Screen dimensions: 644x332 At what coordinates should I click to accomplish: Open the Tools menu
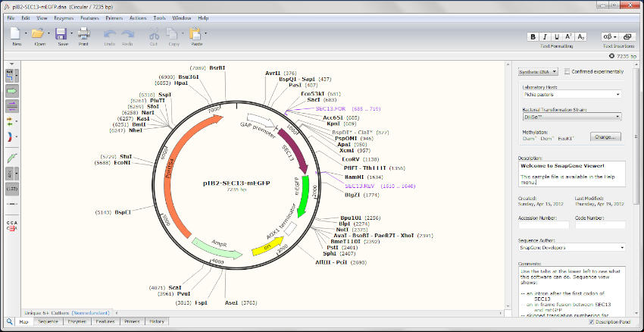159,18
